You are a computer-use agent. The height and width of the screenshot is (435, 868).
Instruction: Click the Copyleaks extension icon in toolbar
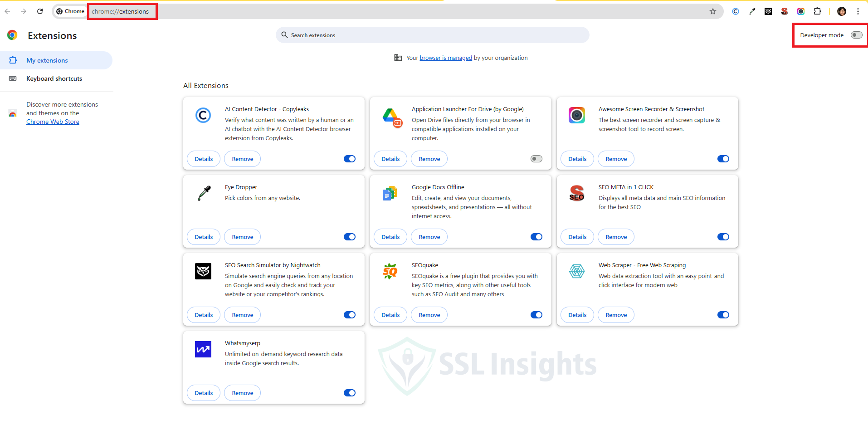(x=735, y=11)
